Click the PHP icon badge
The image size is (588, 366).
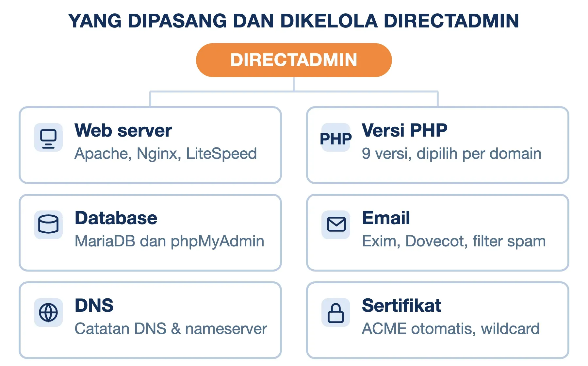[x=336, y=137]
